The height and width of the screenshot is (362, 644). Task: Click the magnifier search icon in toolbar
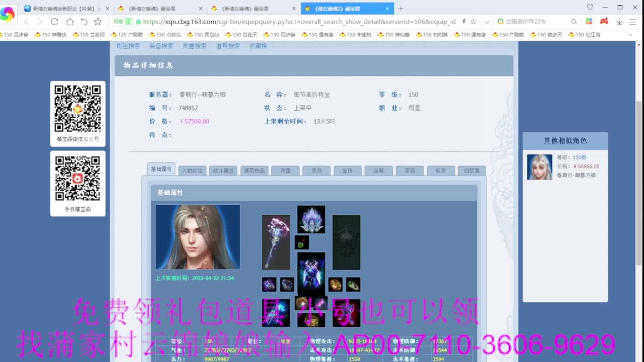click(x=574, y=22)
